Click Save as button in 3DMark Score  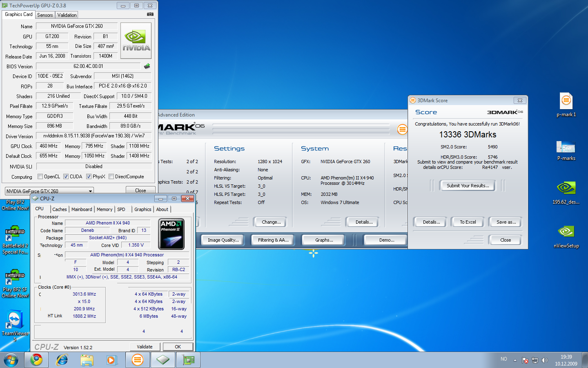tap(506, 222)
